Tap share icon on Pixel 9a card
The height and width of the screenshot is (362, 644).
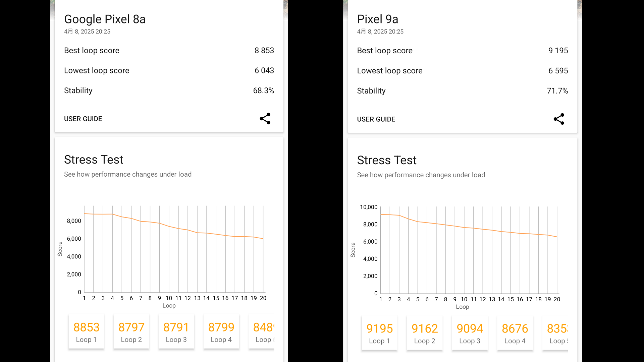pyautogui.click(x=559, y=119)
